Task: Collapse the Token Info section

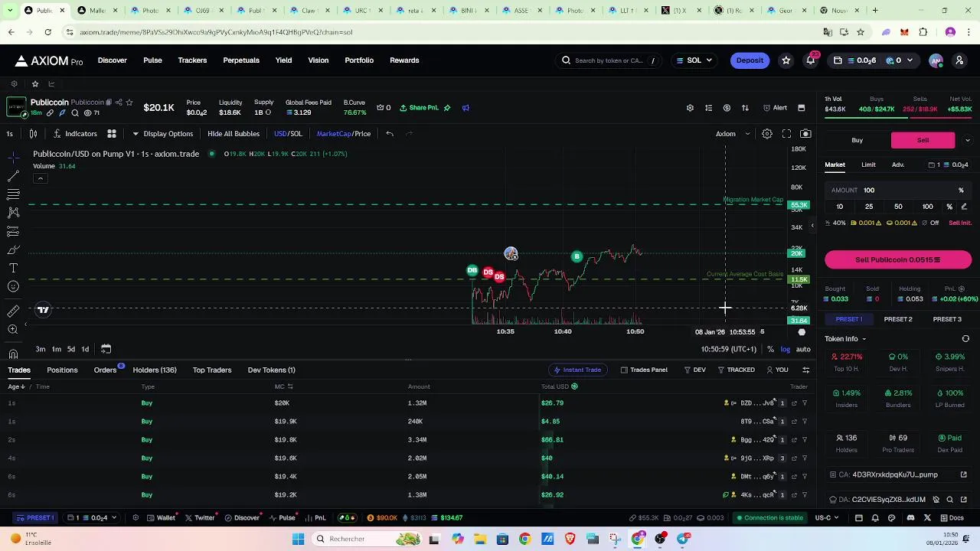Action: tap(846, 339)
